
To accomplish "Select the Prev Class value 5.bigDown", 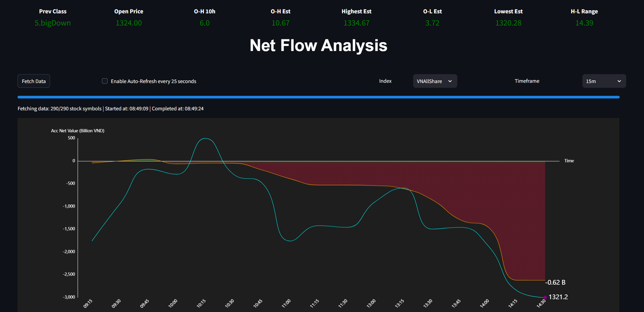I will pos(53,23).
